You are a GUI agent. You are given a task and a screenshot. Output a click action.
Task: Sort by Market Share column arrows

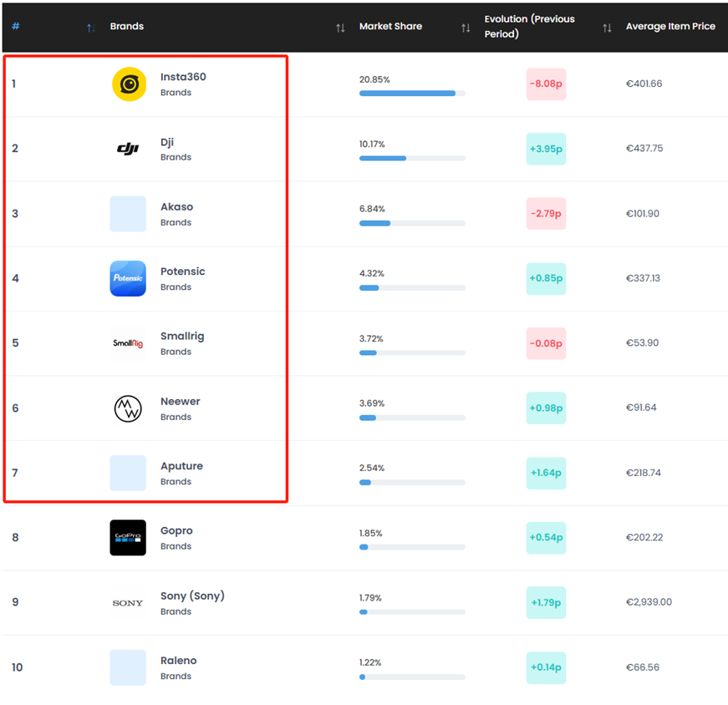(x=466, y=28)
